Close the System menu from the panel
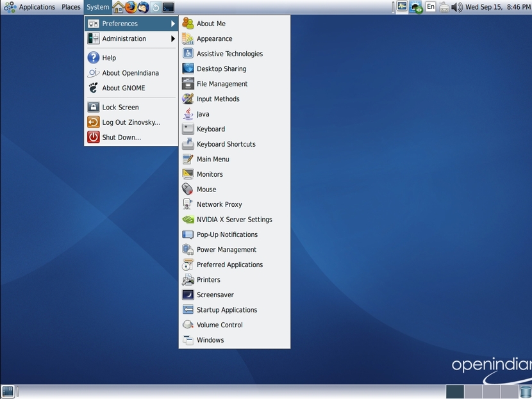 tap(97, 7)
